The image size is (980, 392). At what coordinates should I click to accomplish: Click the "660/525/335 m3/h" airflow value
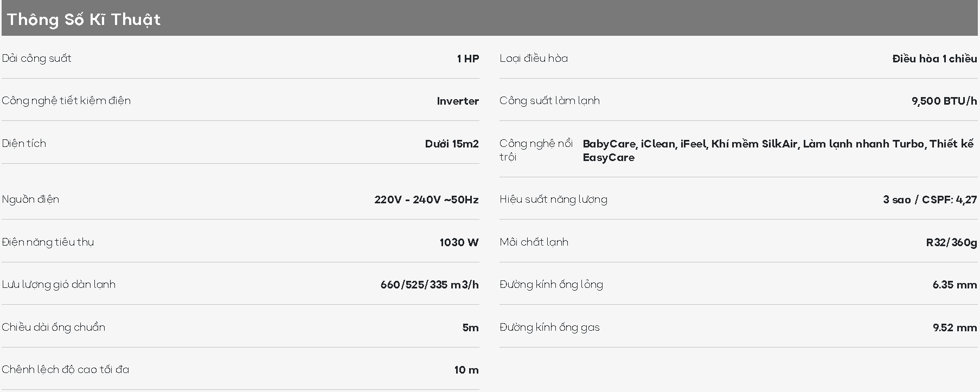point(430,285)
